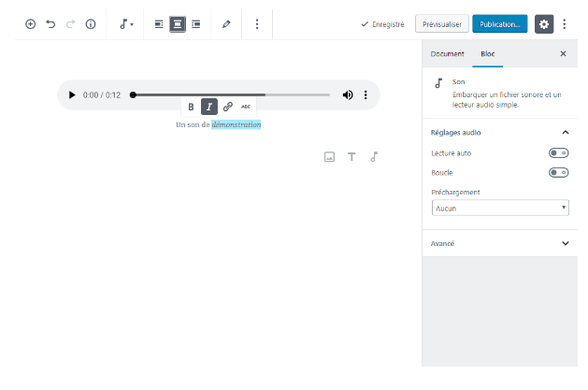Select the align left icon
Viewport: 588px width, 390px height.
(x=159, y=24)
